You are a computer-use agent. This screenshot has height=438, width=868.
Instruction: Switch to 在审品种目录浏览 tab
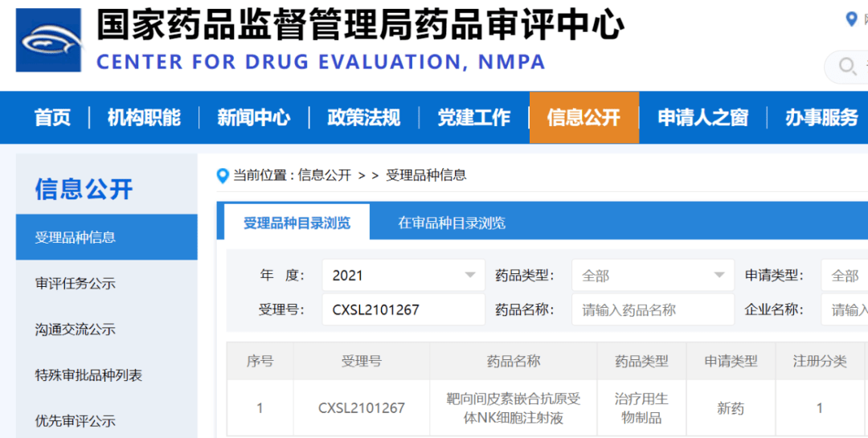452,223
